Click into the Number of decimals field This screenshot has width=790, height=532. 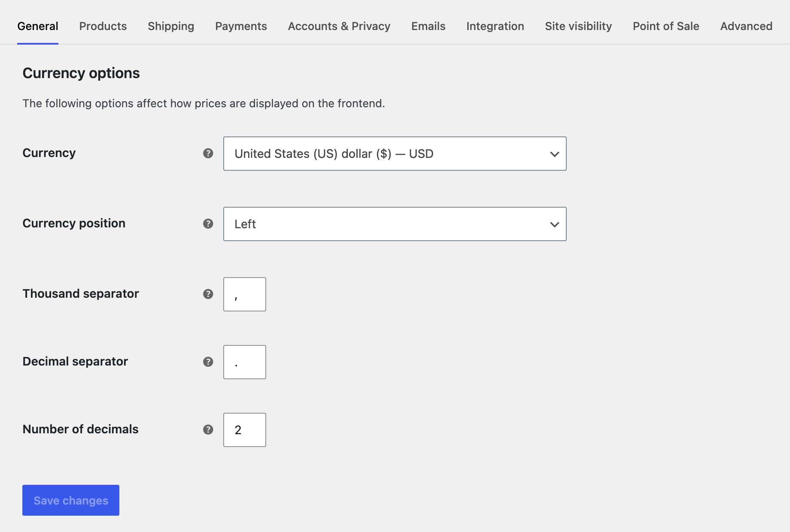pyautogui.click(x=245, y=430)
